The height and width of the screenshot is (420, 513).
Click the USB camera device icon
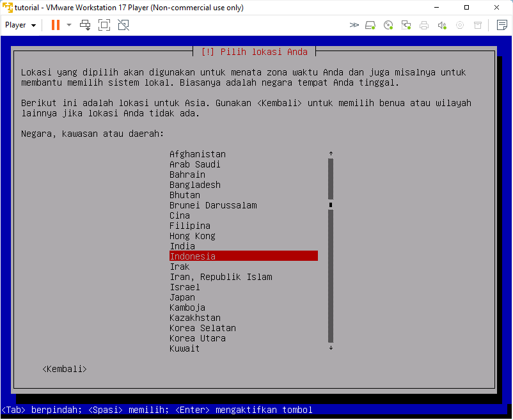pyautogui.click(x=460, y=25)
